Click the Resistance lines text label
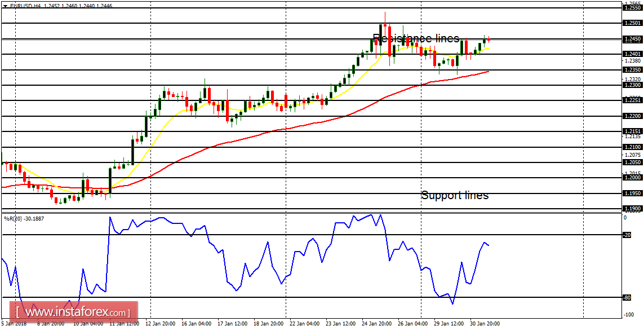Viewport: 644px width, 330px height. [x=415, y=37]
